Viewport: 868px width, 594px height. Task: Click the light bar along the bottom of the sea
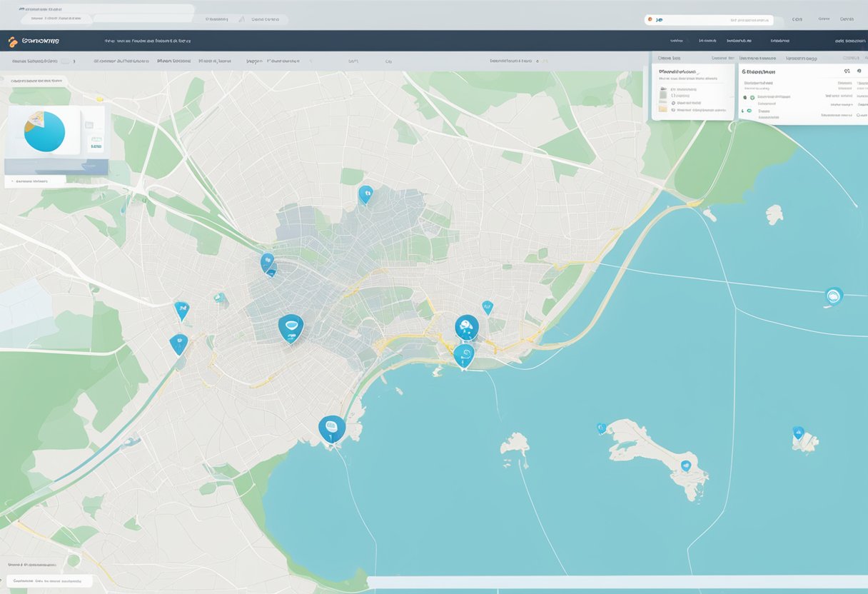(x=617, y=583)
